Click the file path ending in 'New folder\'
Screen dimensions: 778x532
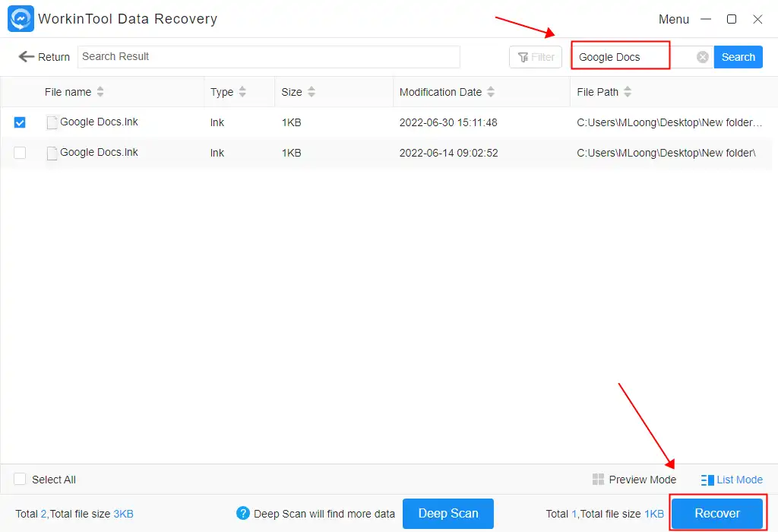point(666,153)
